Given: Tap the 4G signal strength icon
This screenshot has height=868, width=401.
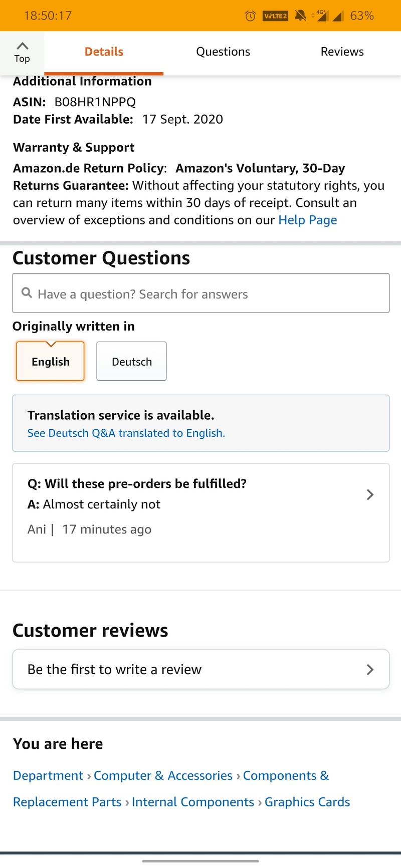Looking at the screenshot, I should [322, 16].
